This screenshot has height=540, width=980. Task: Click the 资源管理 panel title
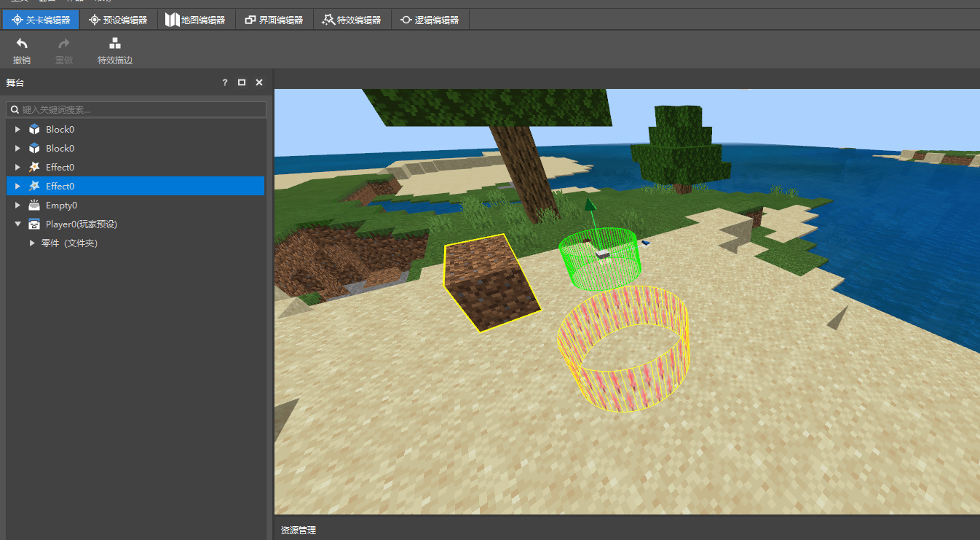pyautogui.click(x=299, y=531)
